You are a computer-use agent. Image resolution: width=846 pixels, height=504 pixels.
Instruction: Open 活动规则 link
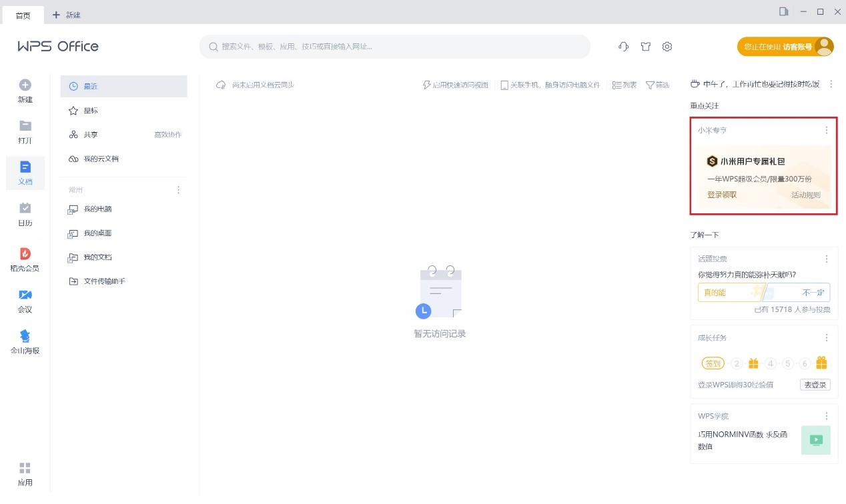point(806,195)
